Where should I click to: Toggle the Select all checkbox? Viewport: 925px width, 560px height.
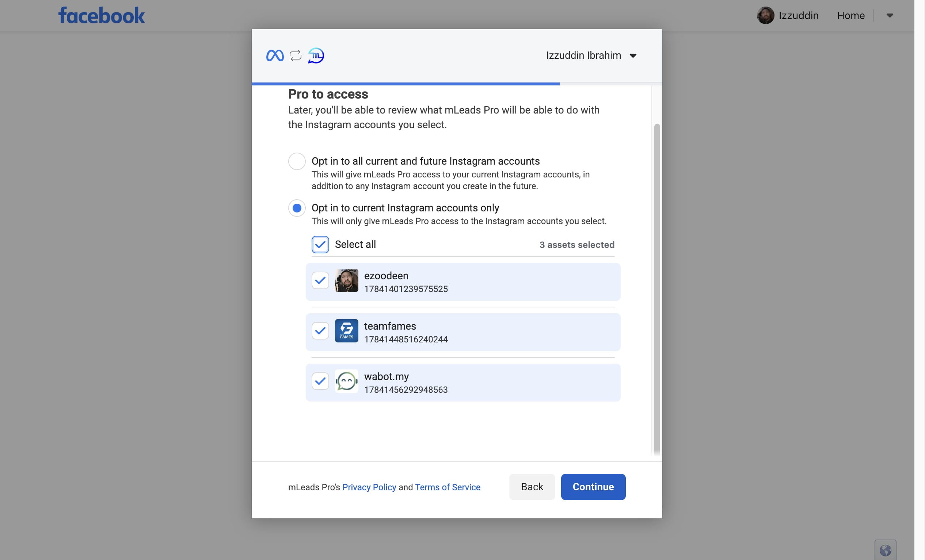click(x=320, y=244)
